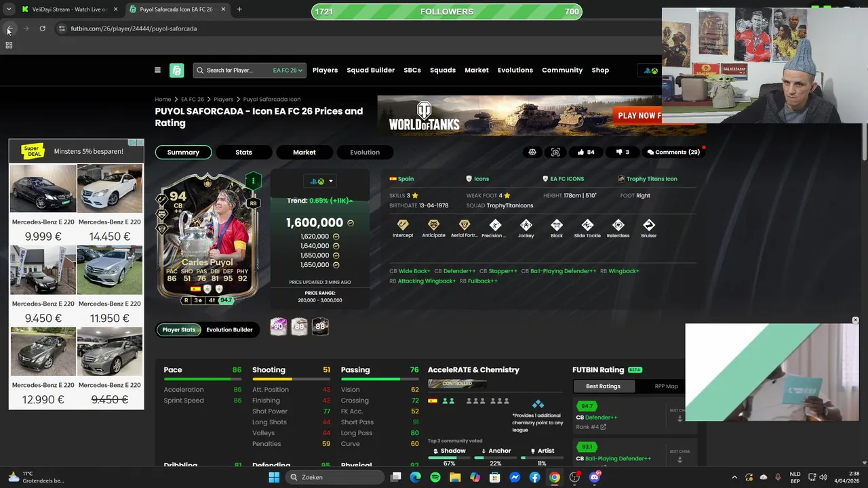Click the Players breadcrumb link
The width and height of the screenshot is (868, 488).
pos(223,99)
